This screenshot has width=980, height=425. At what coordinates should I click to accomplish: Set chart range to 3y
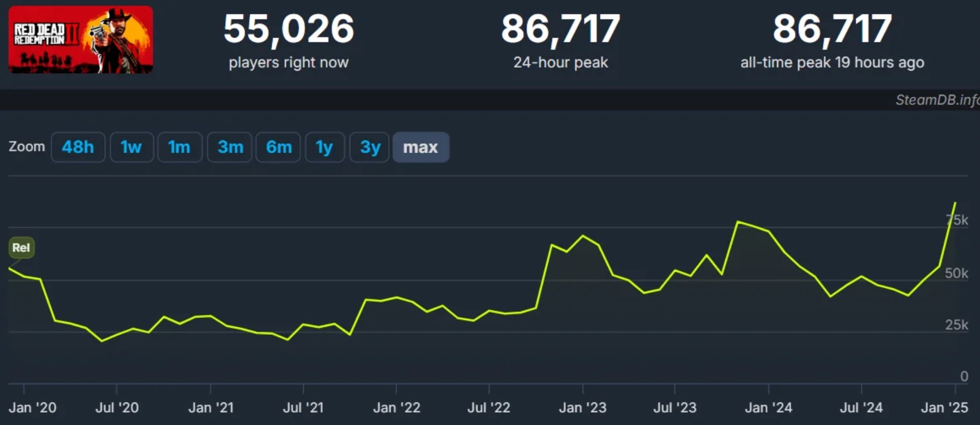tap(370, 147)
